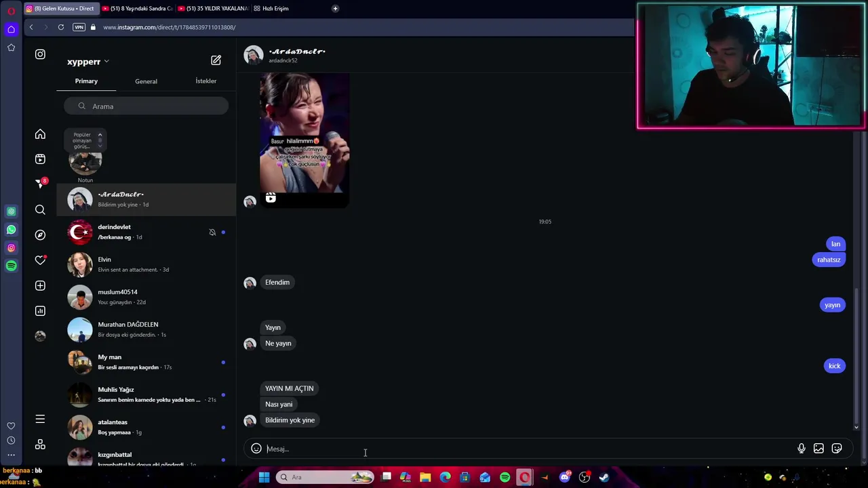The width and height of the screenshot is (868, 488).
Task: Reload the page with refresh button
Action: coord(61,27)
